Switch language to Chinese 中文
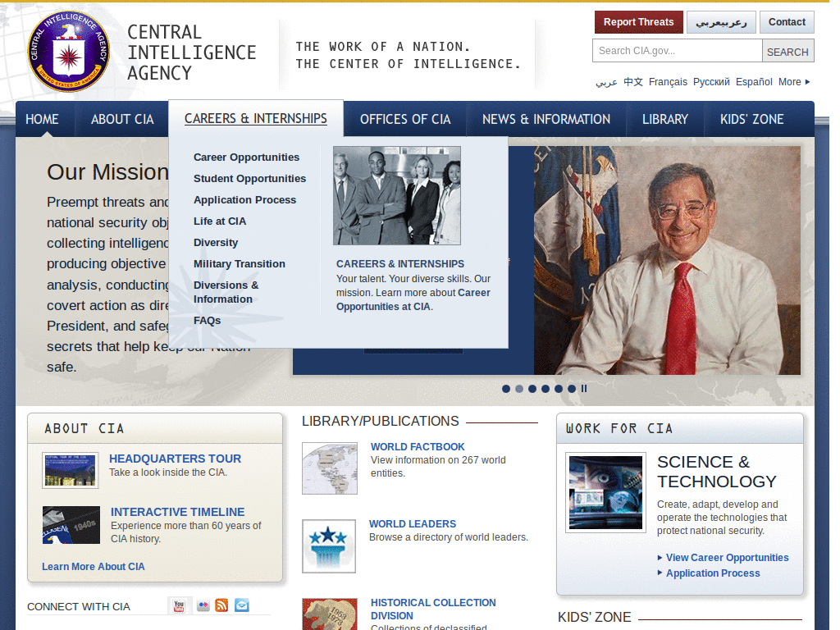The width and height of the screenshot is (840, 630). [x=633, y=82]
